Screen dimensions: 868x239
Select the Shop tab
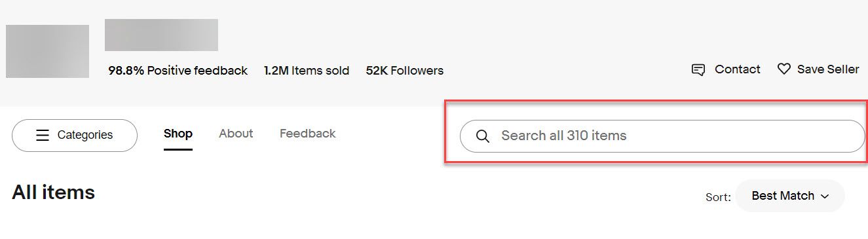point(178,134)
